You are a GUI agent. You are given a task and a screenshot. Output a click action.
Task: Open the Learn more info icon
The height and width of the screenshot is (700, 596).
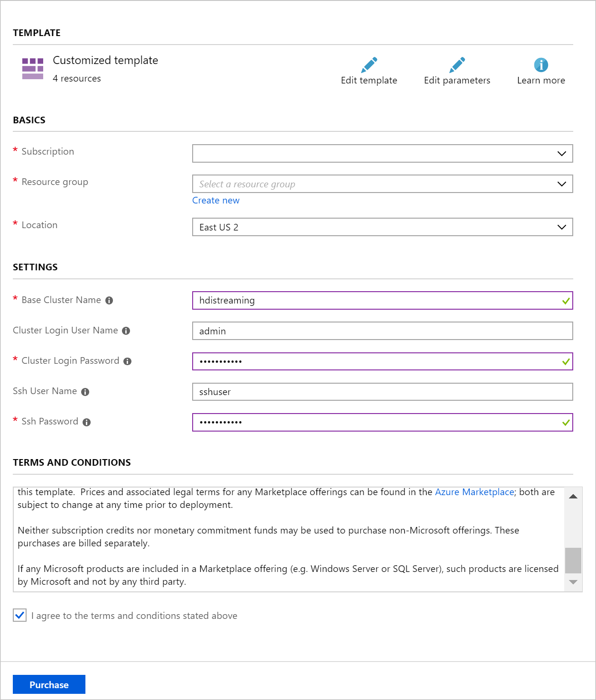click(541, 65)
